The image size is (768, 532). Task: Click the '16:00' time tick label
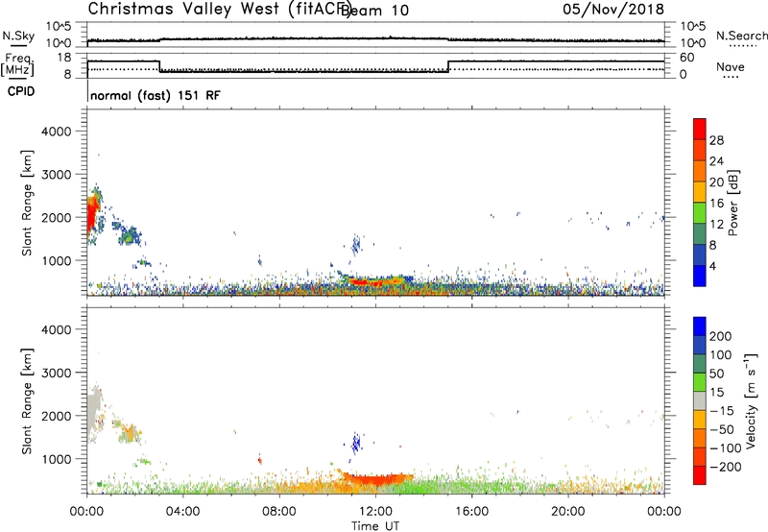pos(471,512)
